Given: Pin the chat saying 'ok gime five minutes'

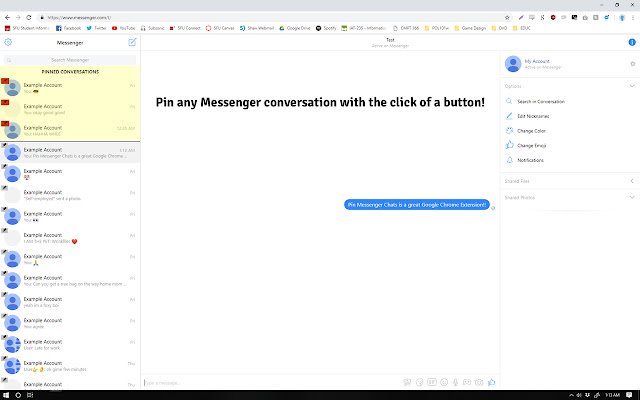Looking at the screenshot, I should (x=4, y=358).
